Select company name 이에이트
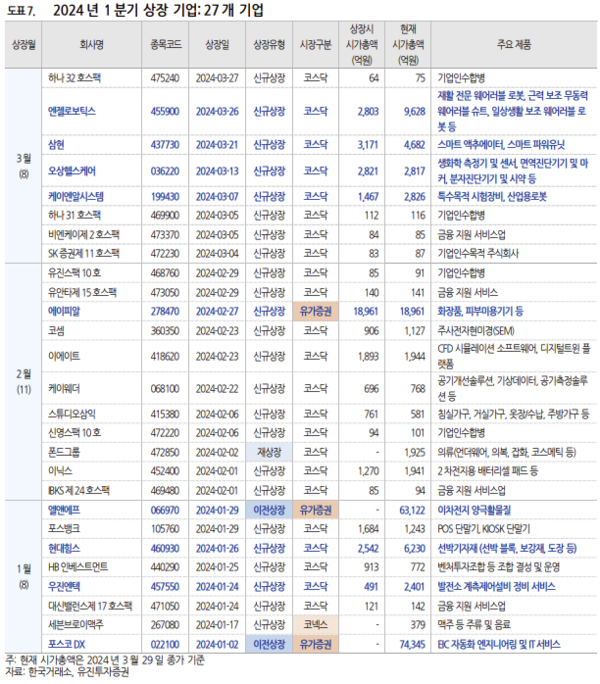The height and width of the screenshot is (684, 600). click(x=64, y=356)
